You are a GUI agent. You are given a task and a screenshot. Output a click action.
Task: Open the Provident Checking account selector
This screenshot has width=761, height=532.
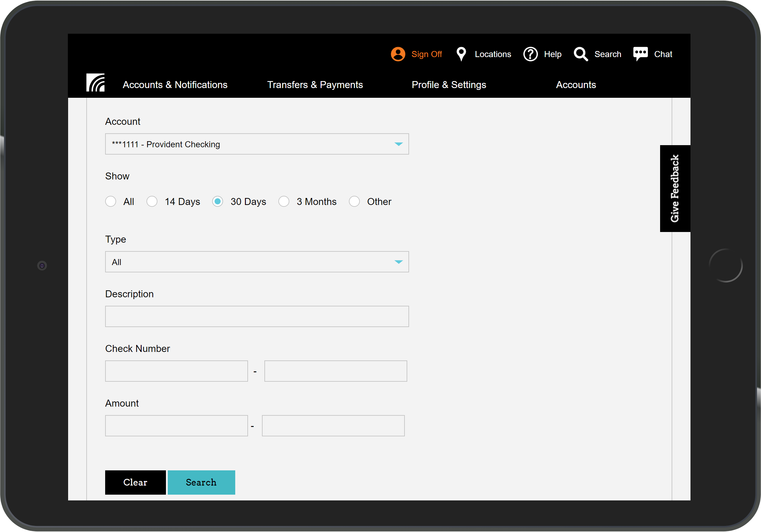pyautogui.click(x=257, y=144)
